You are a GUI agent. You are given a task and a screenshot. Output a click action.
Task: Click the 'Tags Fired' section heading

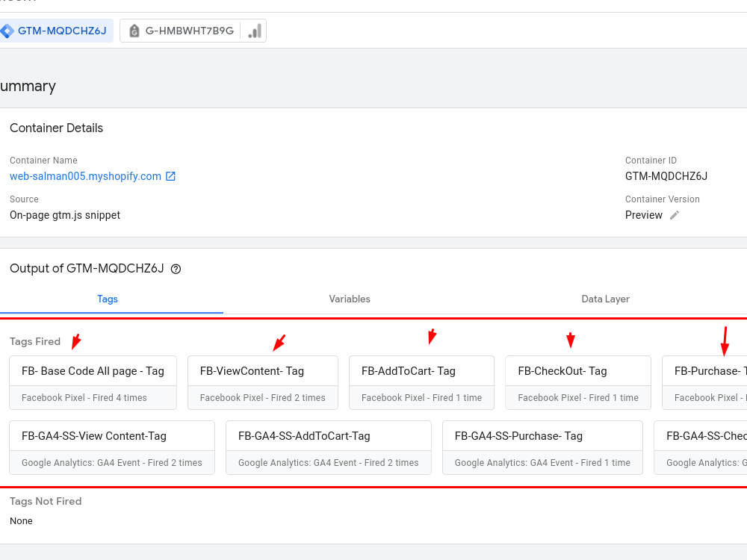tap(35, 341)
